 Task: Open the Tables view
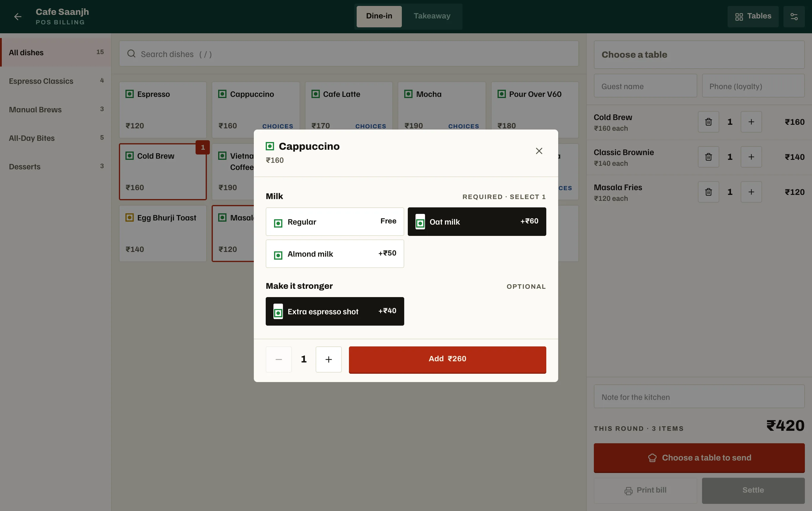[x=753, y=16]
